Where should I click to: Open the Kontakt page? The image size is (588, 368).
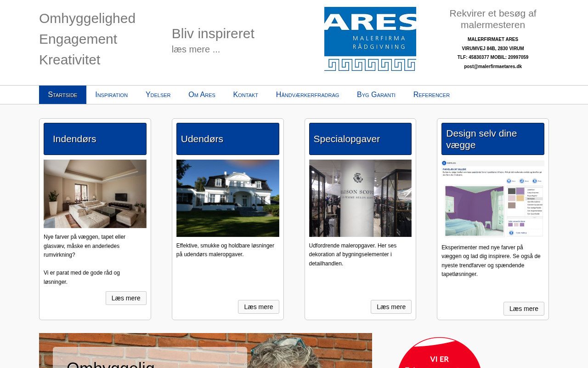pos(246,95)
